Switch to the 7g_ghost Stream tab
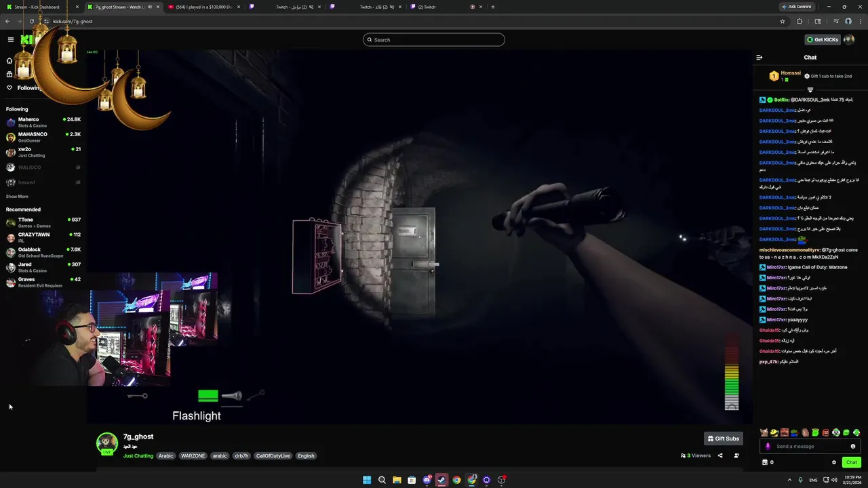The width and height of the screenshot is (868, 488). (x=123, y=7)
